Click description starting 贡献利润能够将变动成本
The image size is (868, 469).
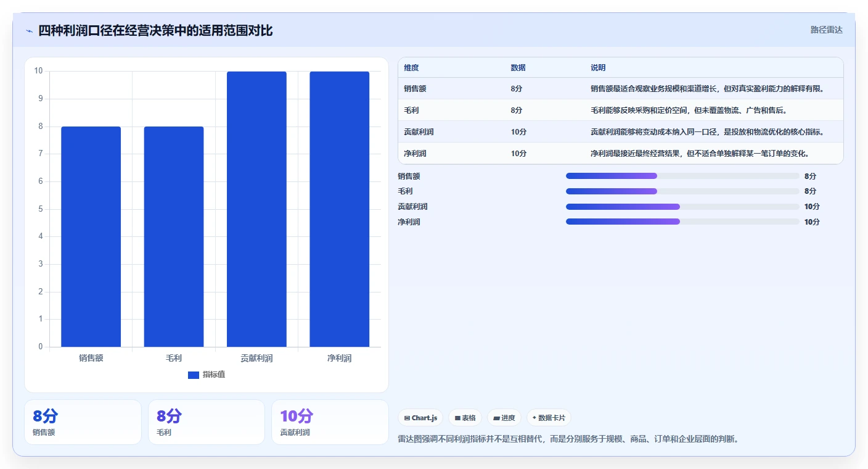point(708,132)
